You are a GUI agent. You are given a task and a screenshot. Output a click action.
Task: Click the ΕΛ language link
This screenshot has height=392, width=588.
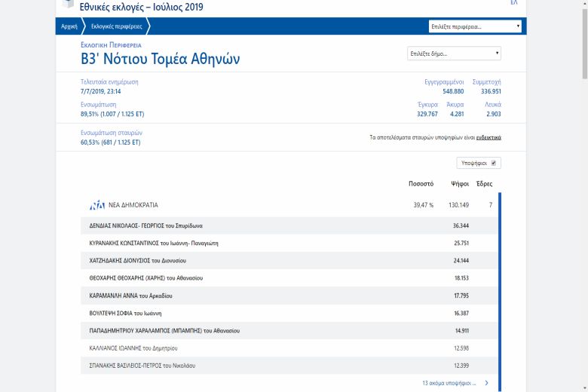pyautogui.click(x=514, y=2)
